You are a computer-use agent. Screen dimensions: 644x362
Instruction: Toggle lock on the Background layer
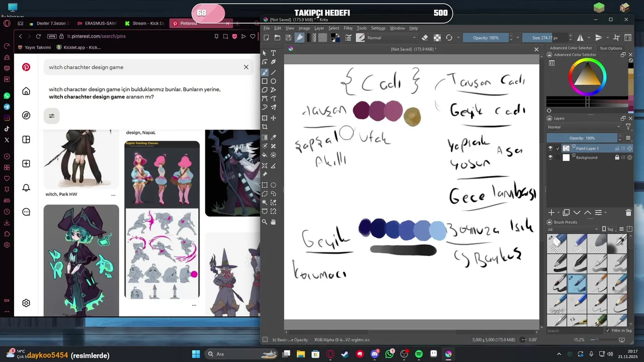617,157
